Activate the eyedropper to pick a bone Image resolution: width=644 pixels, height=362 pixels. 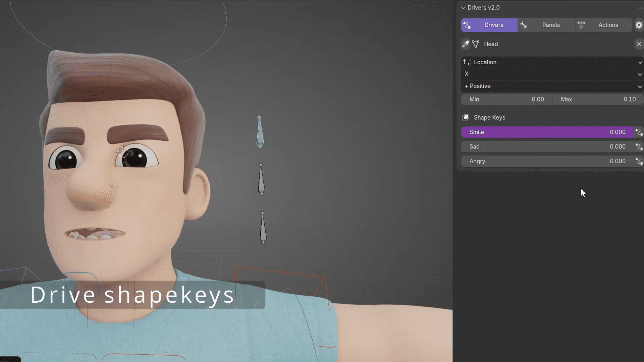(x=466, y=44)
